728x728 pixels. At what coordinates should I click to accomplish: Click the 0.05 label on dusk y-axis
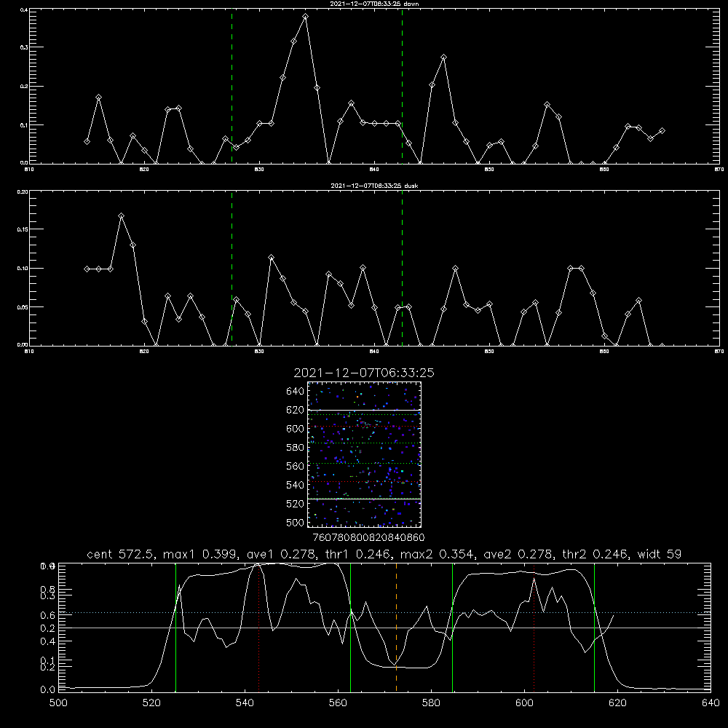point(23,307)
